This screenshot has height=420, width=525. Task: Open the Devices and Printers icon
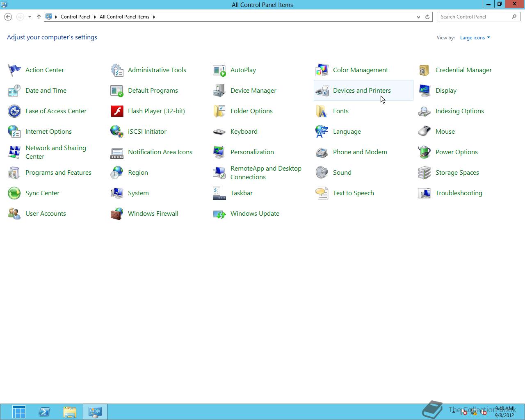click(x=322, y=91)
